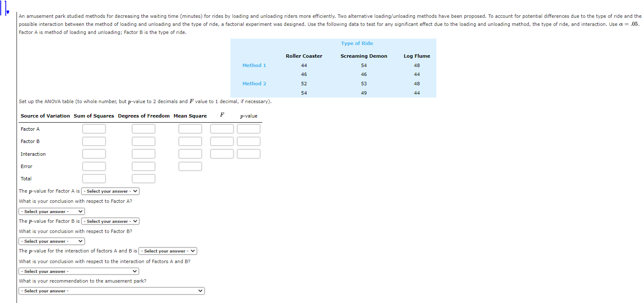The width and height of the screenshot is (644, 303).
Task: Click the Total Sum of Squares field
Action: point(94,178)
